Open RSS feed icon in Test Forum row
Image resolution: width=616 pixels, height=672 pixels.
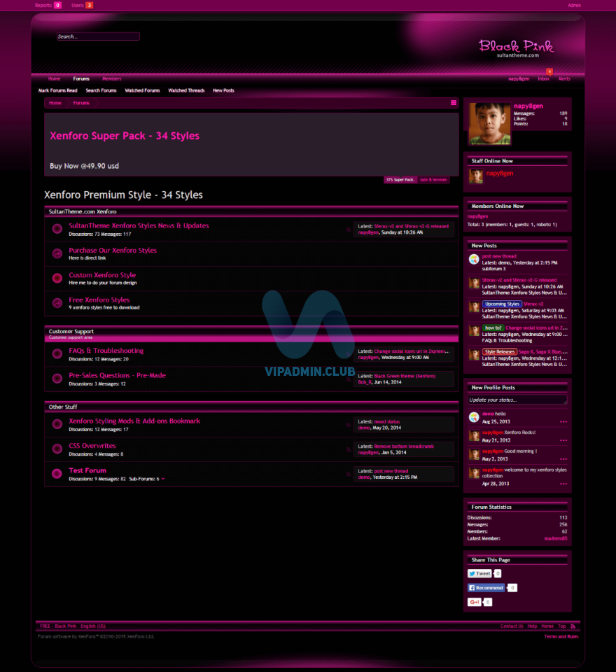coord(348,475)
